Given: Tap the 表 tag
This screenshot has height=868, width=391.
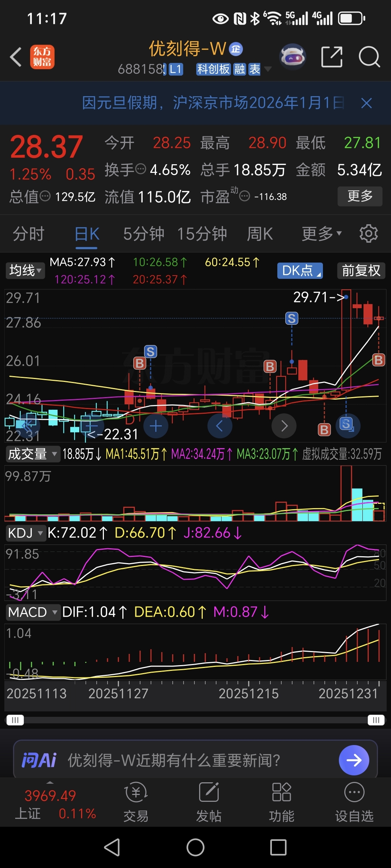Looking at the screenshot, I should [255, 69].
